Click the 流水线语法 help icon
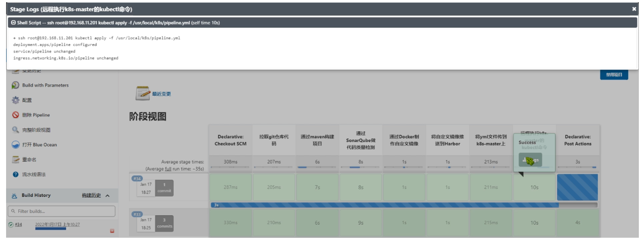The image size is (644, 241). coord(15,174)
